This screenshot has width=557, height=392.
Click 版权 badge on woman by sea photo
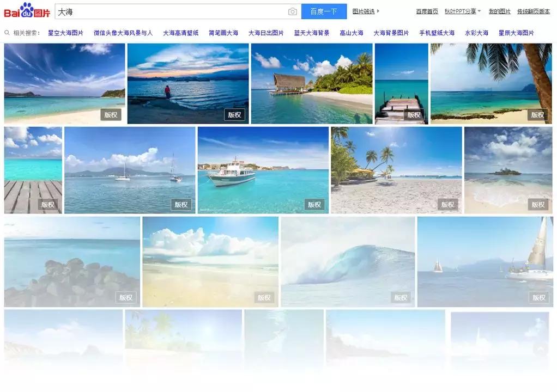pos(234,114)
